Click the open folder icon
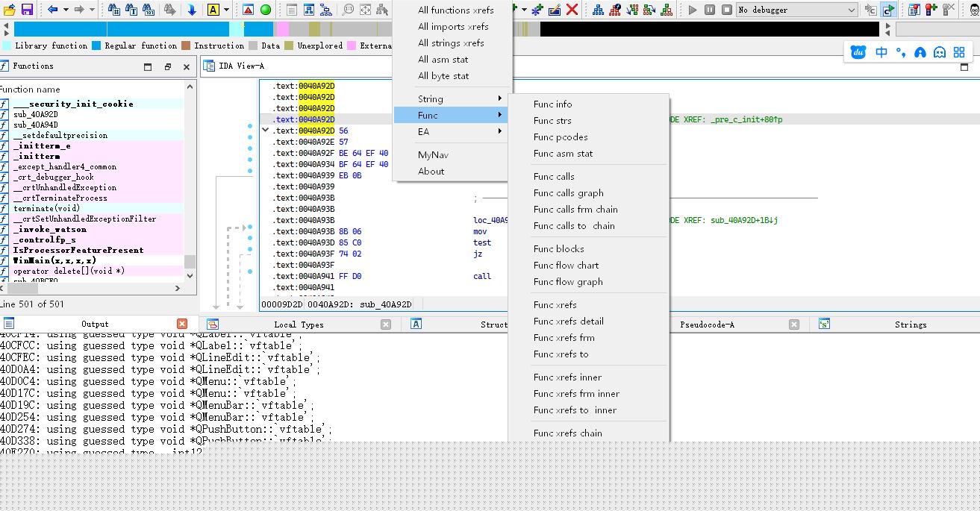The width and height of the screenshot is (980, 511). coord(8,10)
